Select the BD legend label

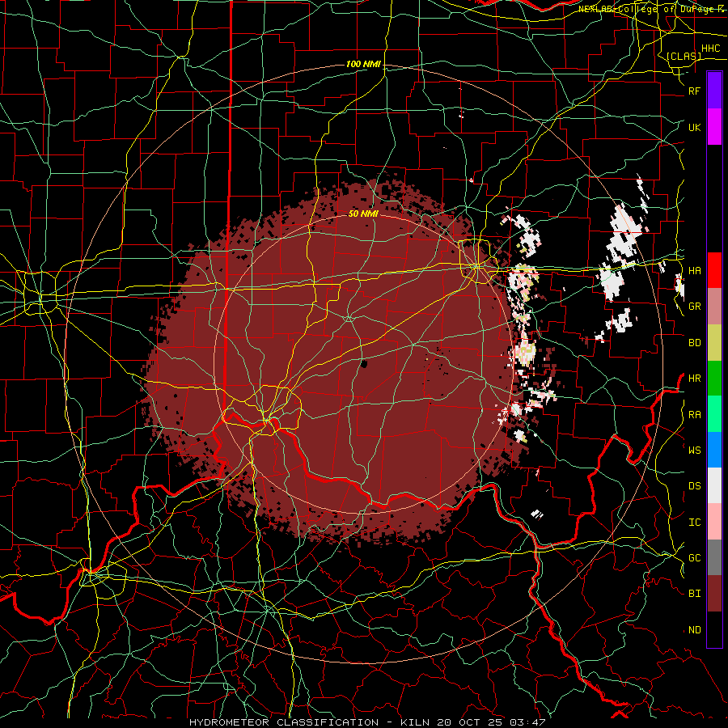[694, 343]
